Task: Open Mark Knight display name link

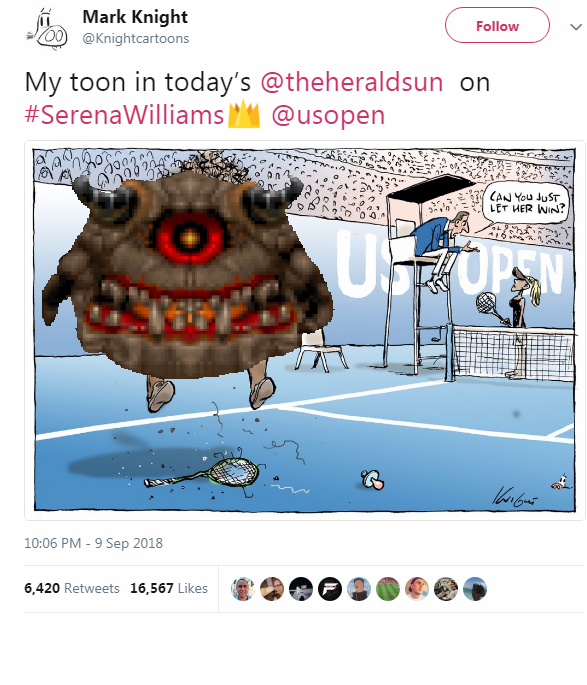Action: 135,17
